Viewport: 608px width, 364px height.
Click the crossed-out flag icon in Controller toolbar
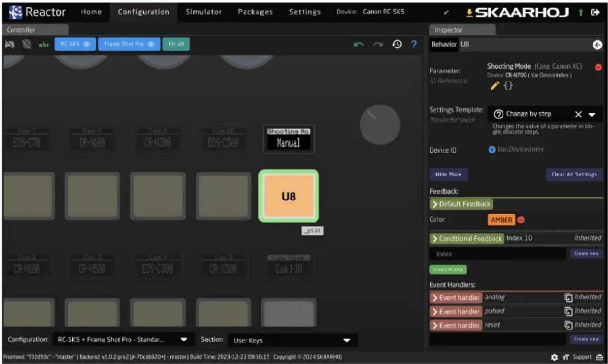click(x=9, y=44)
